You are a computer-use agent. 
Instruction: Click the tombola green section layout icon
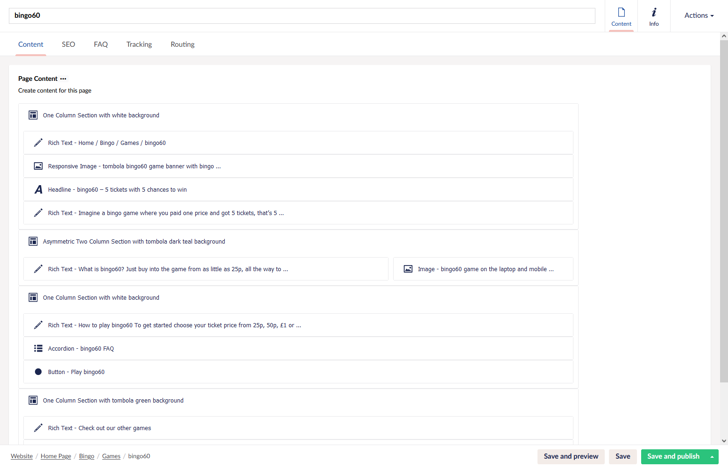pos(33,400)
